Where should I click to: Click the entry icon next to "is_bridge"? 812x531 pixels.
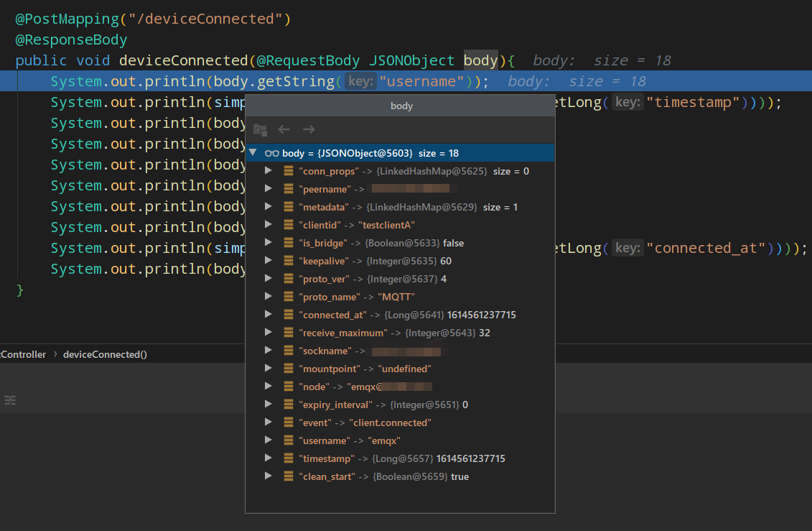(x=289, y=243)
